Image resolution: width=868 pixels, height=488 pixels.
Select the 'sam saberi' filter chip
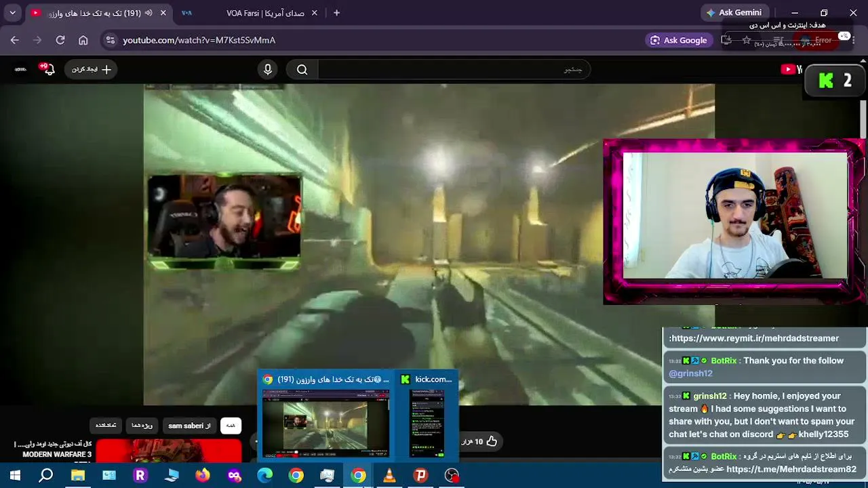189,426
